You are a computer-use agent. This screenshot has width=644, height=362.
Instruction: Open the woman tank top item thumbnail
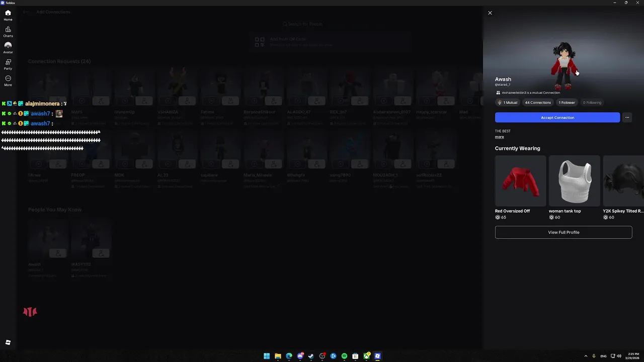click(x=575, y=181)
